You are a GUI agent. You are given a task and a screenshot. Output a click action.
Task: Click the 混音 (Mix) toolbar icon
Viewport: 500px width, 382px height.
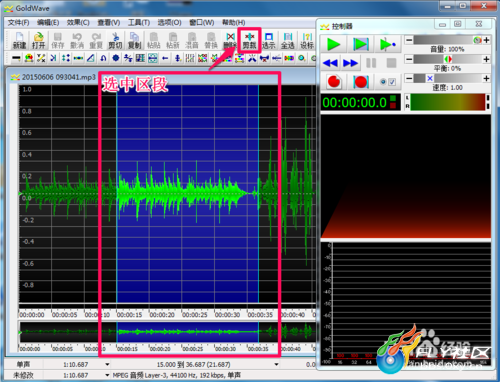click(192, 40)
